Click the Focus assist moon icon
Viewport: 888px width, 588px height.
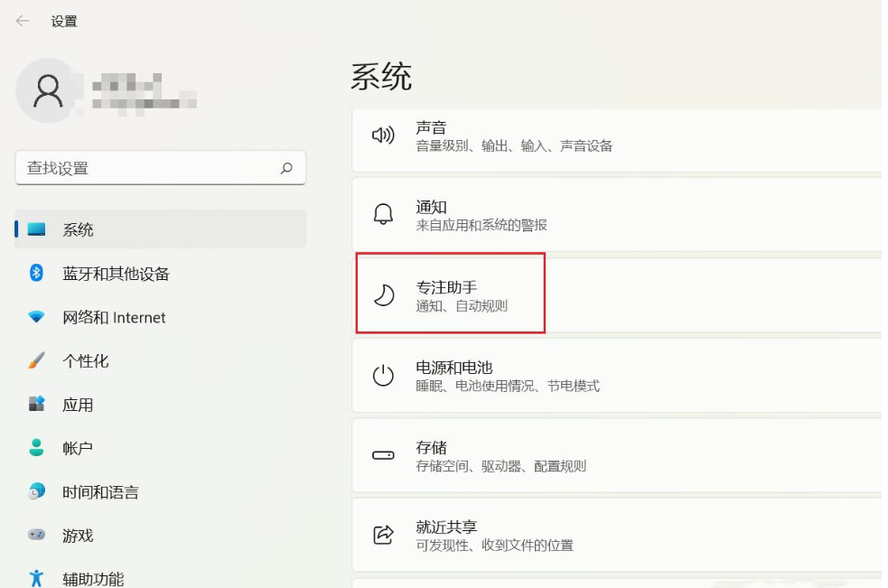coord(384,295)
